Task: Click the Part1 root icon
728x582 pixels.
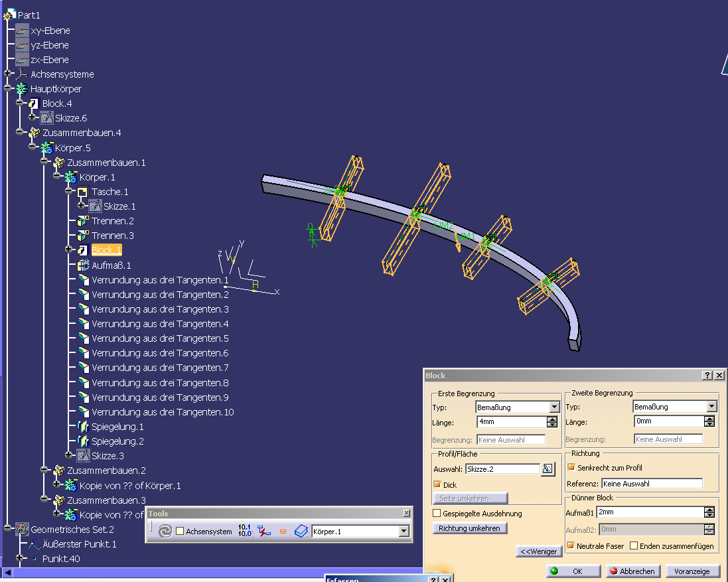Action: point(10,15)
